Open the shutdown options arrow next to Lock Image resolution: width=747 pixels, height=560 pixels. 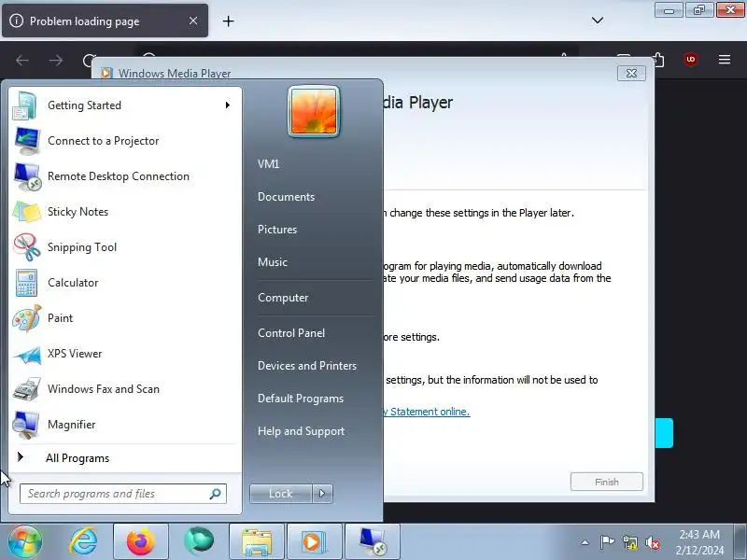pyautogui.click(x=322, y=494)
